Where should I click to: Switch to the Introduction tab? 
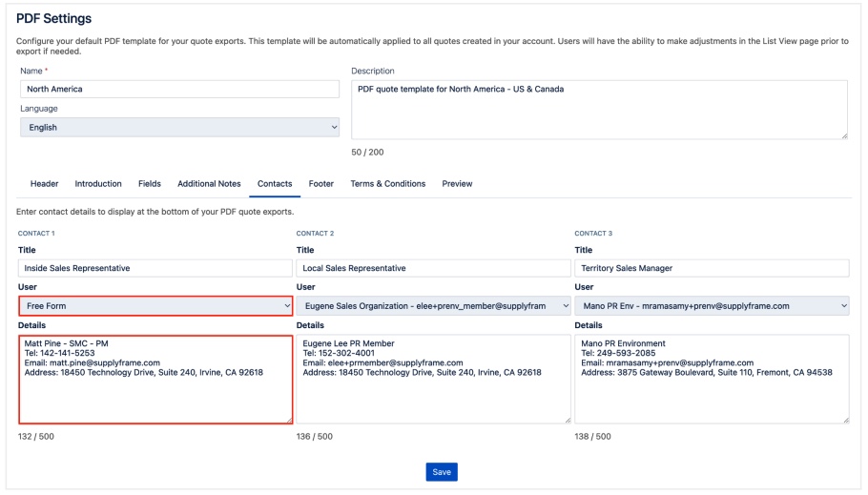98,184
